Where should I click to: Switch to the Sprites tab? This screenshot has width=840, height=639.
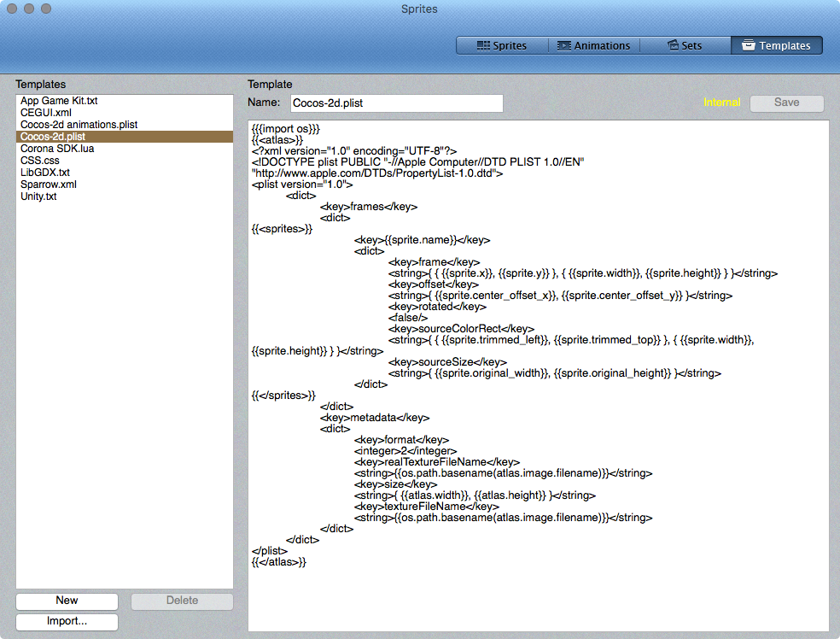pos(502,45)
